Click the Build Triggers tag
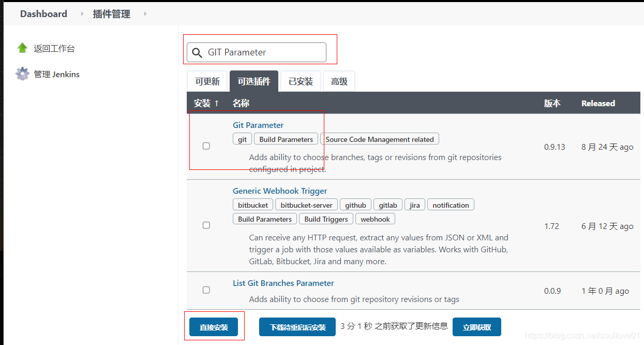644x345 pixels. click(x=326, y=219)
